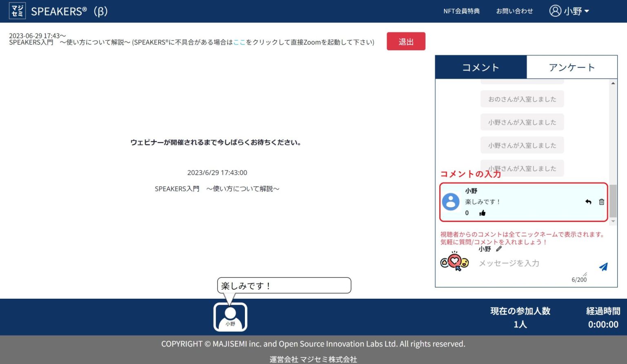Click the ここ link to launch Zoom
Viewport: 627px width, 364px height.
click(239, 42)
